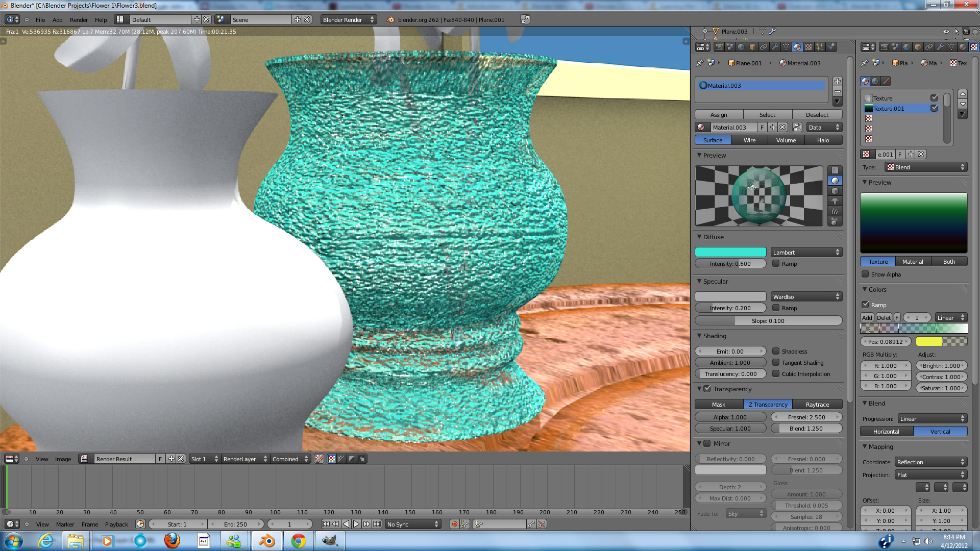Open Projection Flat dropdown
Viewport: 980px width, 551px height.
point(931,474)
